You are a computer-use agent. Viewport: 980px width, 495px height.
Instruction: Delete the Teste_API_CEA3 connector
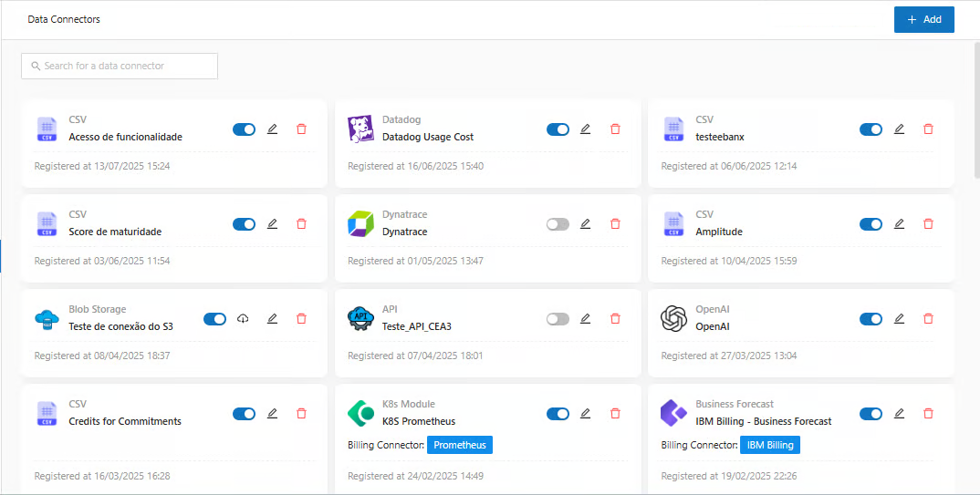coord(615,319)
